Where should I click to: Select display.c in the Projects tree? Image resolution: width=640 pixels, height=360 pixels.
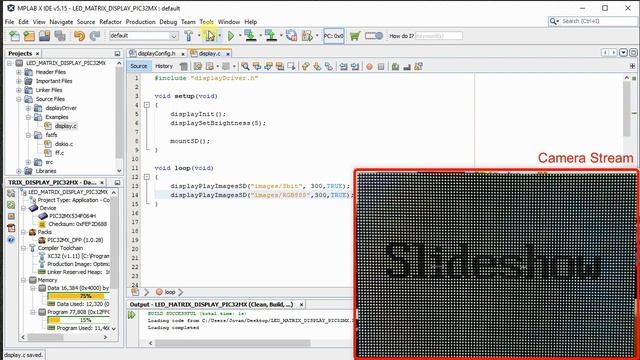(x=65, y=126)
